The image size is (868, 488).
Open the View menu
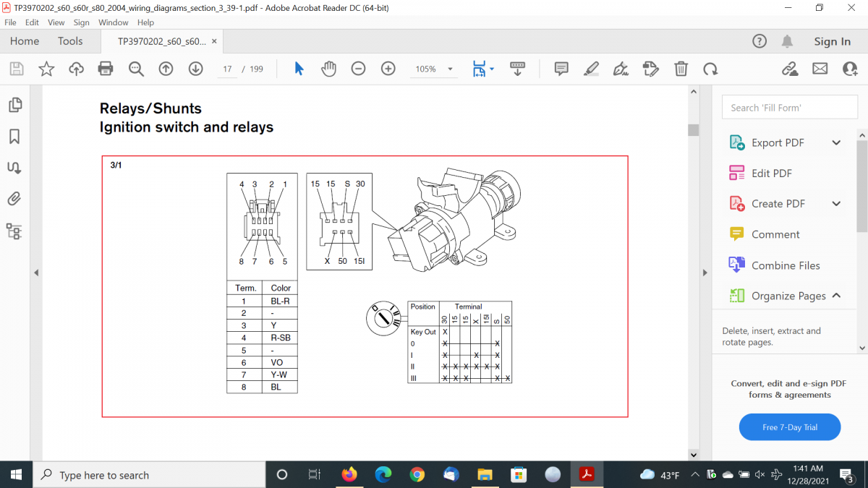56,22
